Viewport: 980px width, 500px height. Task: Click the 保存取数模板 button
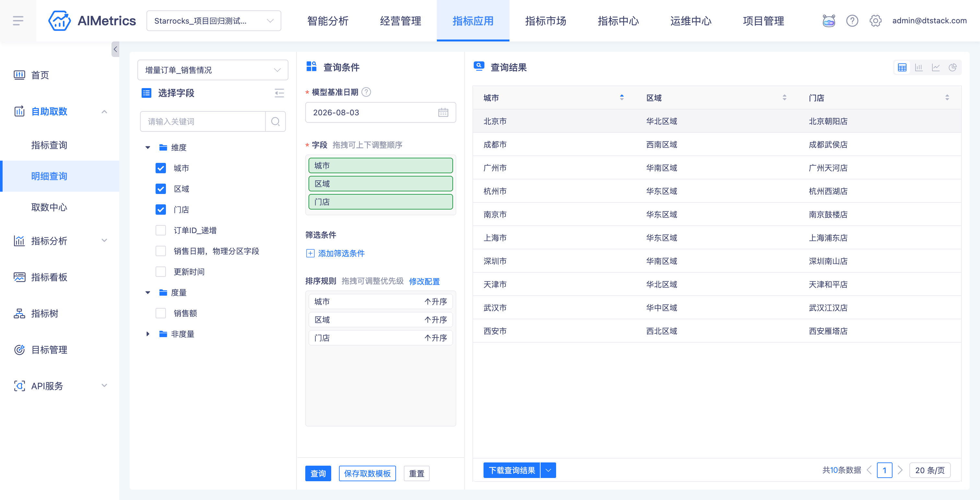[367, 473]
